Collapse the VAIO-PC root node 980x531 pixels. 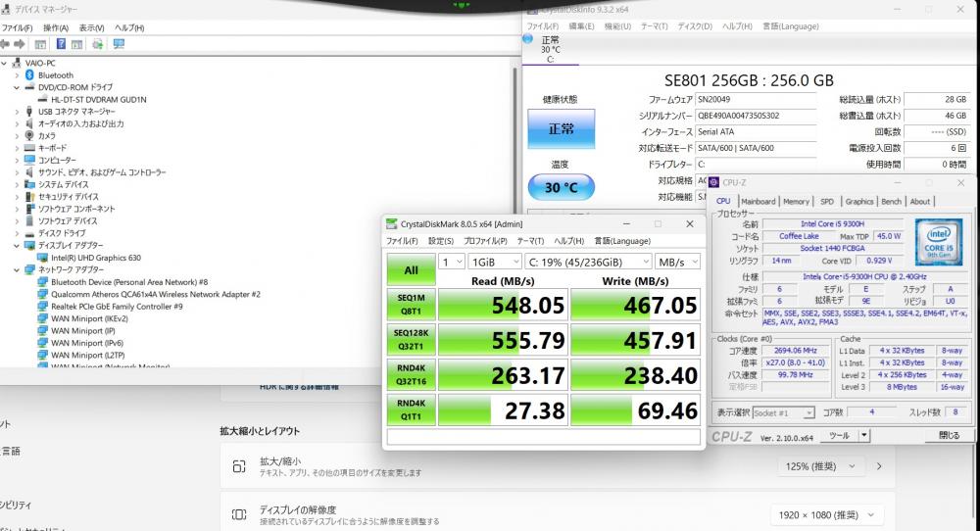click(4, 63)
